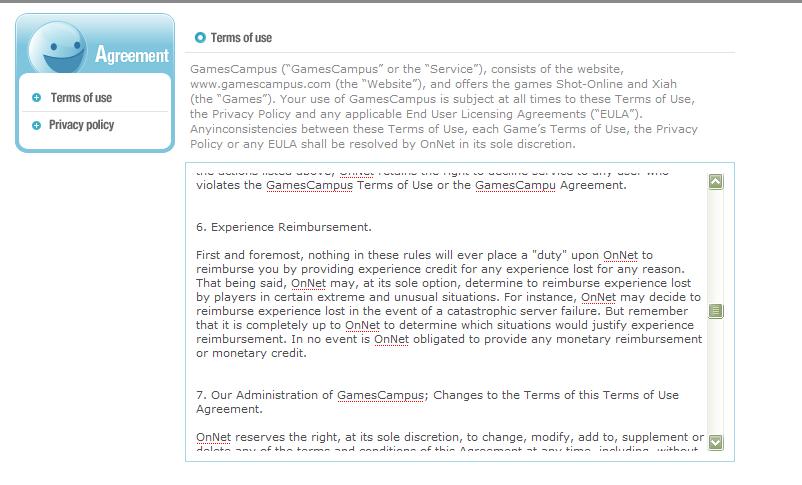The width and height of the screenshot is (802, 485).
Task: Open the Privacy policy sidebar link
Action: coord(81,125)
